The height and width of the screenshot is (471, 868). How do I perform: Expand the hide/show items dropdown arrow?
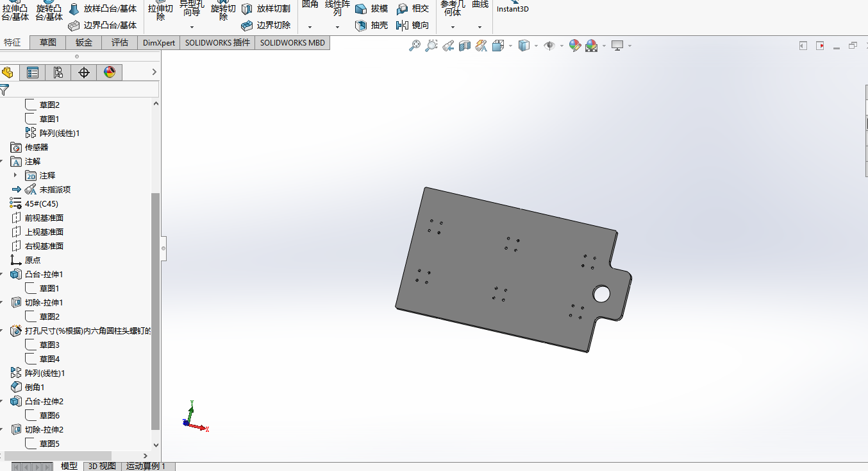click(562, 46)
